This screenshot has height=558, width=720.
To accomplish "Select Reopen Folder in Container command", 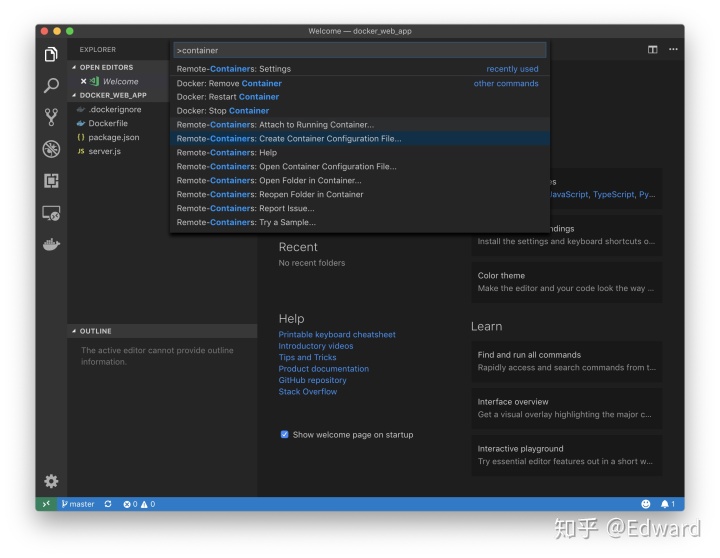I will [x=360, y=194].
